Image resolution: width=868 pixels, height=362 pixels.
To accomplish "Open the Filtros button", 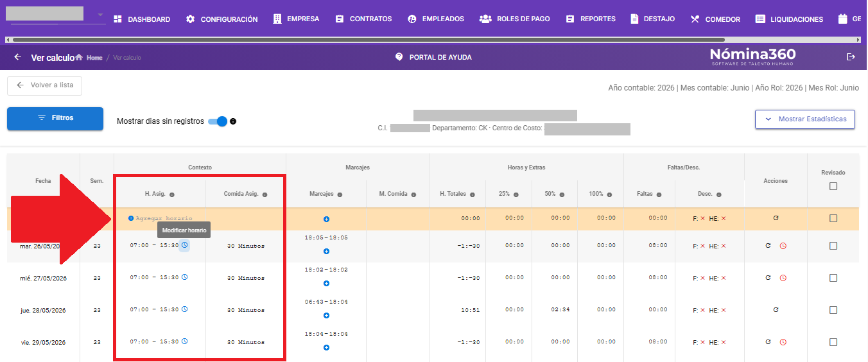I will pos(55,118).
